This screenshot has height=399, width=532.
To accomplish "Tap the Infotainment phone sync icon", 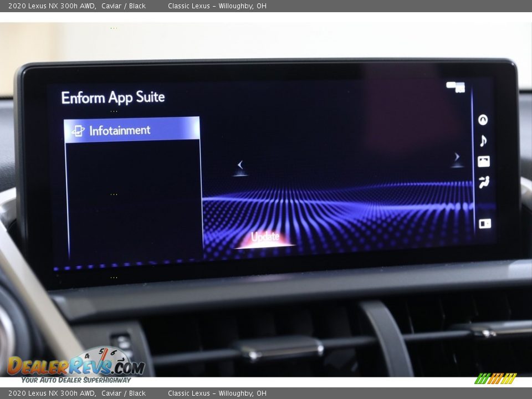I will (x=78, y=131).
